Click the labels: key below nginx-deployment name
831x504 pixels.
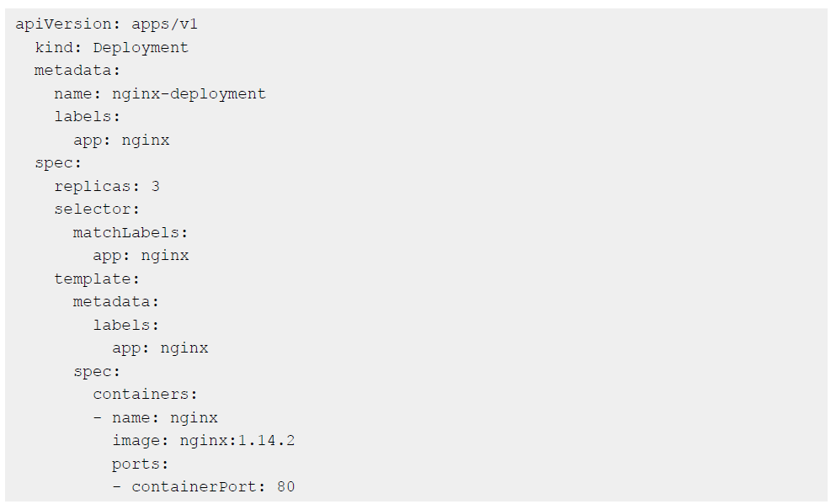click(88, 117)
